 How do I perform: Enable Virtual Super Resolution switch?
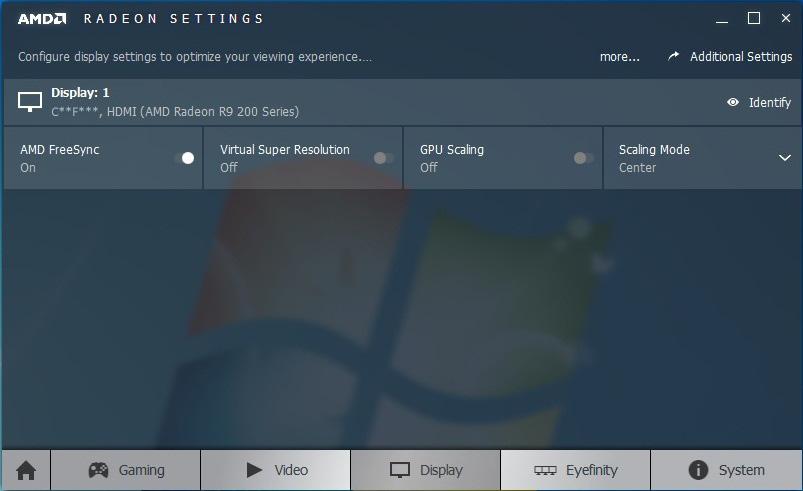pyautogui.click(x=384, y=158)
